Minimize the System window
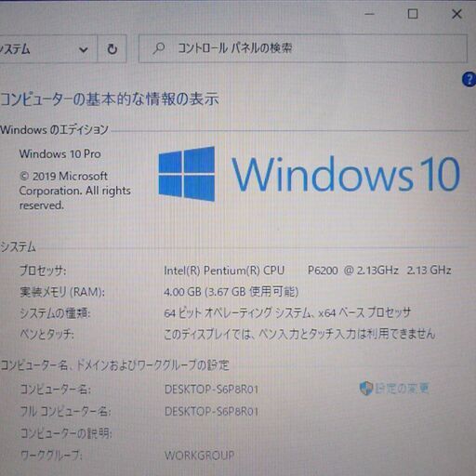 (369, 14)
